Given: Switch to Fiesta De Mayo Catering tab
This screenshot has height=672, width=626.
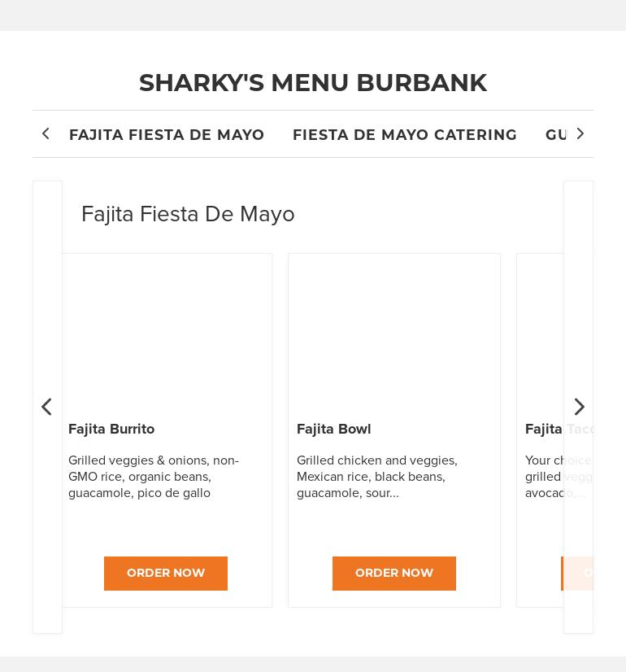Looking at the screenshot, I should tap(405, 135).
